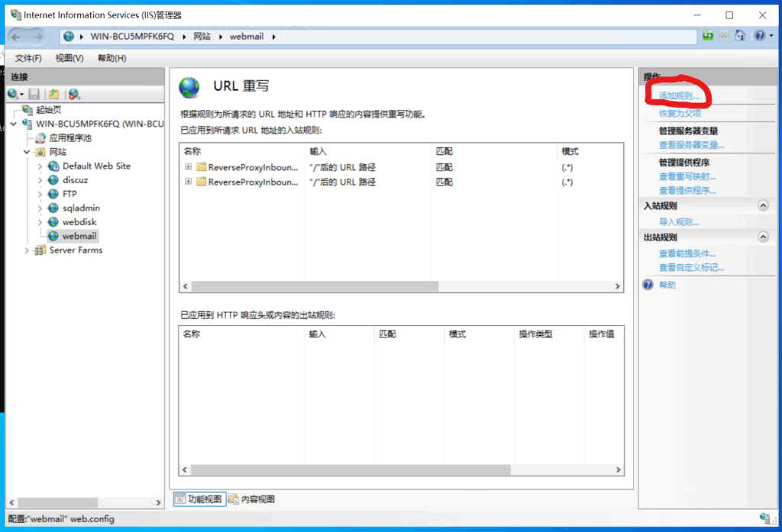Click WIN-BCU5MPFK6FQ in address breadcrumb

(132, 37)
